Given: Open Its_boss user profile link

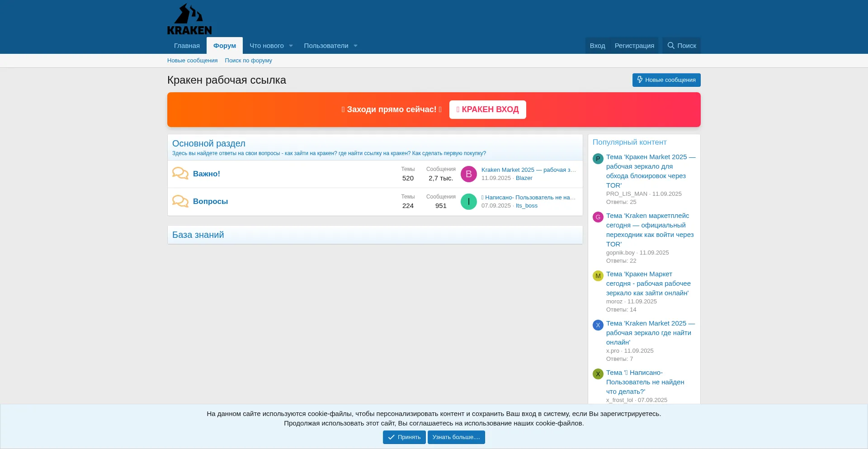Looking at the screenshot, I should coord(527,206).
